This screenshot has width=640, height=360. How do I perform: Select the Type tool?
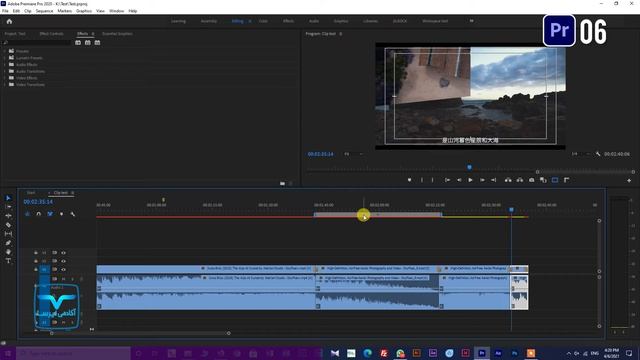pos(8,261)
